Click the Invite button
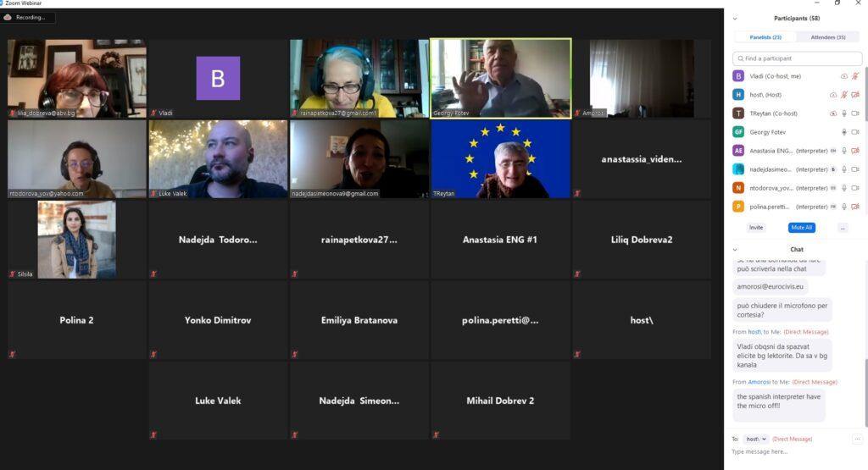 click(755, 227)
